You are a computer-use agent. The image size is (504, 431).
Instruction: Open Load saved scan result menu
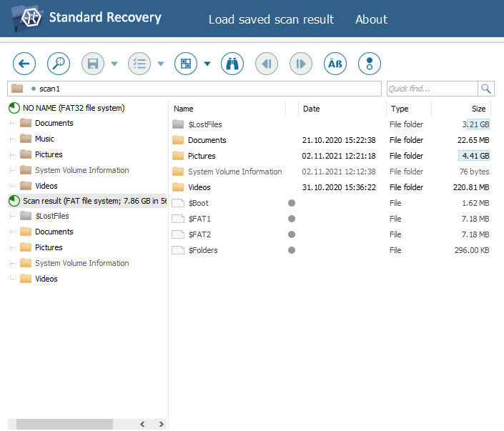[x=271, y=19]
